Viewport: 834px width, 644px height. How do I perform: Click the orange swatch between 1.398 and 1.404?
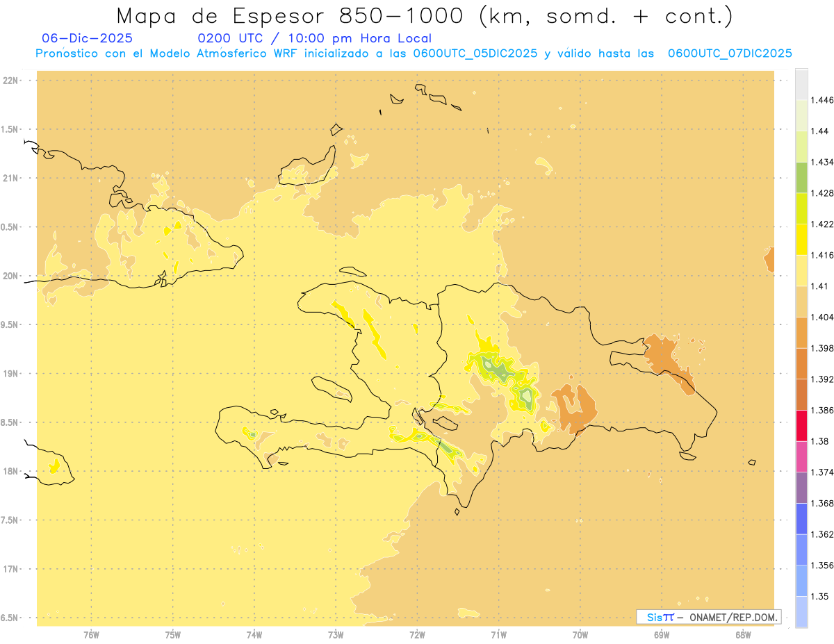(x=801, y=332)
